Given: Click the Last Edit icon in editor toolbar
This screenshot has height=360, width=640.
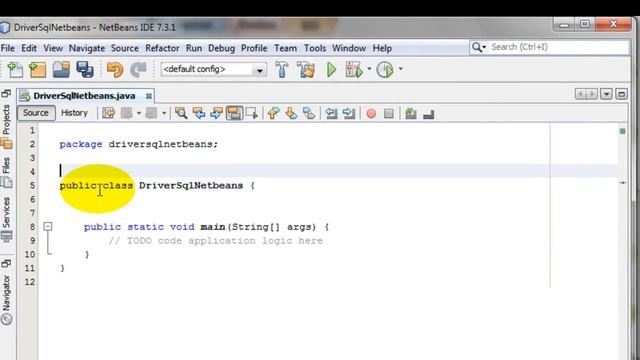Looking at the screenshot, I should click(x=109, y=113).
